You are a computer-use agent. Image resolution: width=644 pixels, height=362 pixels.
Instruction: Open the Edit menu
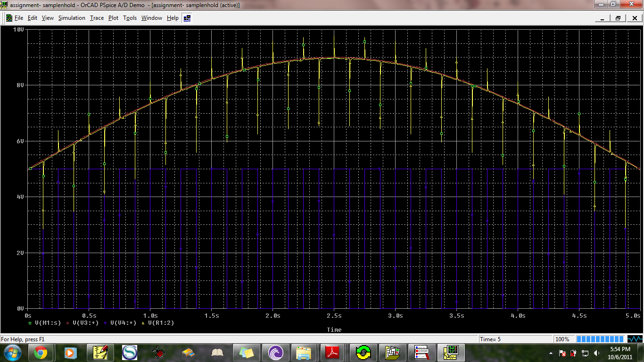pyautogui.click(x=33, y=18)
